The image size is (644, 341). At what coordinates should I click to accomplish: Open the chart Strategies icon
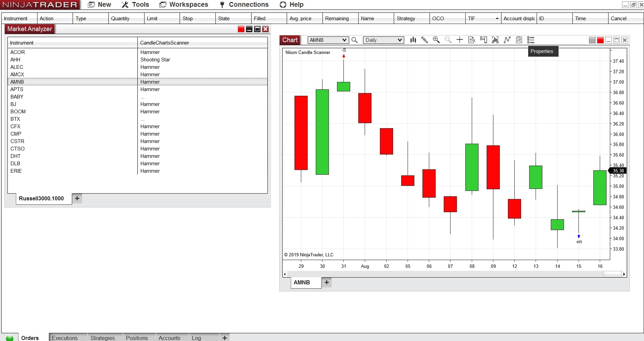coord(507,40)
